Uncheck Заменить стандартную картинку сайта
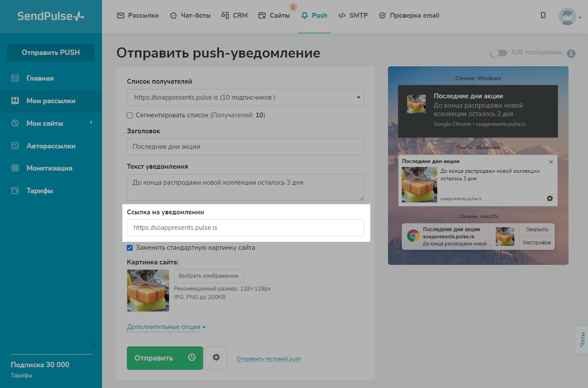 pos(130,248)
